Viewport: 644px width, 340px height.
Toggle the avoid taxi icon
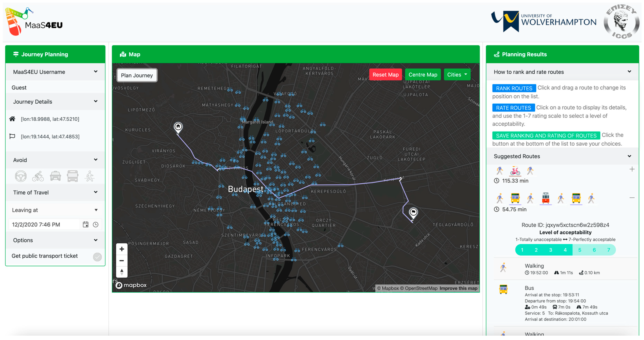pos(55,176)
